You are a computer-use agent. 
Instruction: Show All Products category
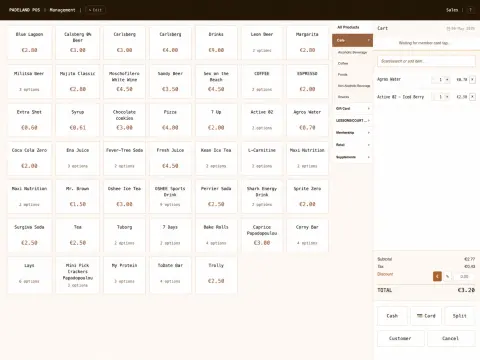(x=352, y=27)
